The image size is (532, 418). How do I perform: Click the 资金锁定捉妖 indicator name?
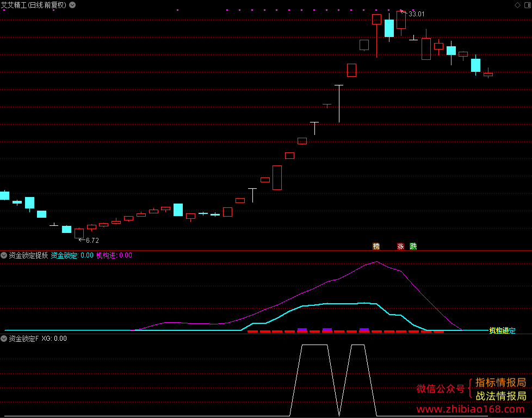pos(28,255)
